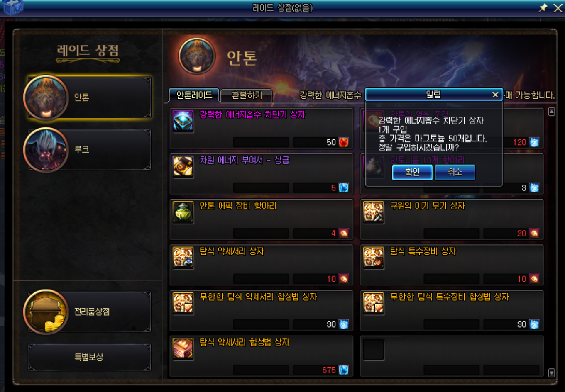
Task: Click the 강력한 에너지흡수 차단기 상자 item icon
Action: pos(183,121)
